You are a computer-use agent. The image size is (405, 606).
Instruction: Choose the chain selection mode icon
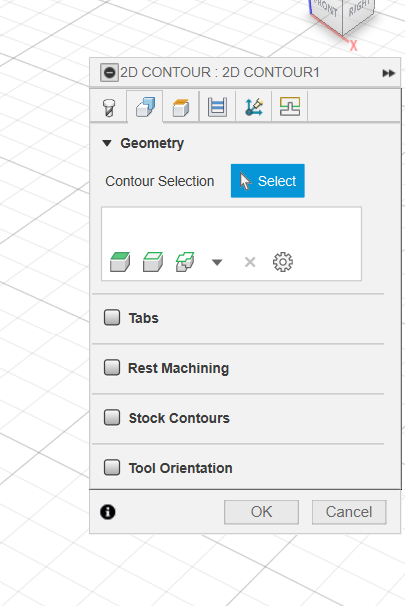click(185, 262)
